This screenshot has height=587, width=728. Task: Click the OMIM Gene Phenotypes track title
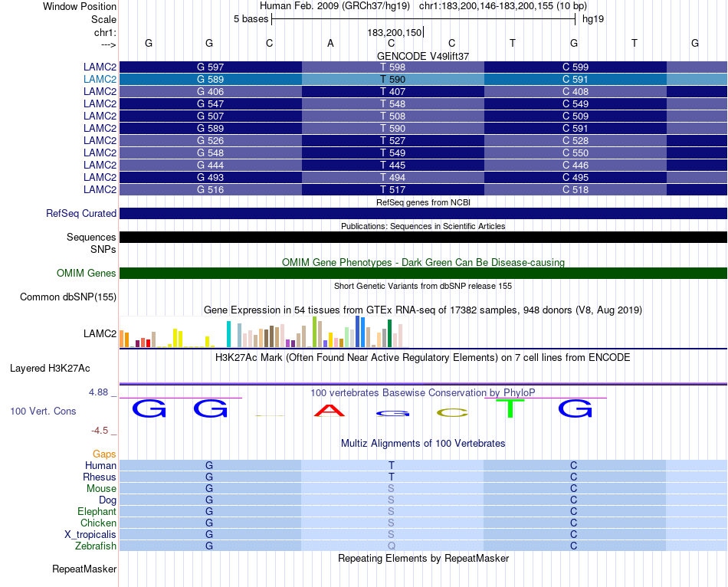click(x=423, y=262)
